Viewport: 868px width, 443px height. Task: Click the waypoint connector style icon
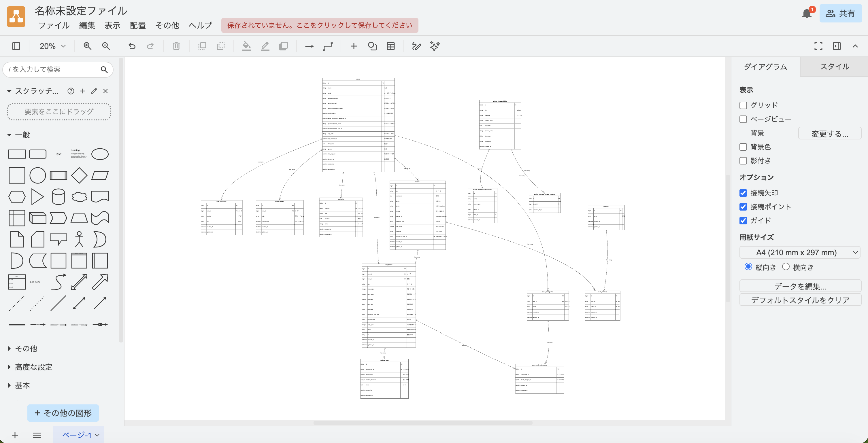click(x=328, y=46)
